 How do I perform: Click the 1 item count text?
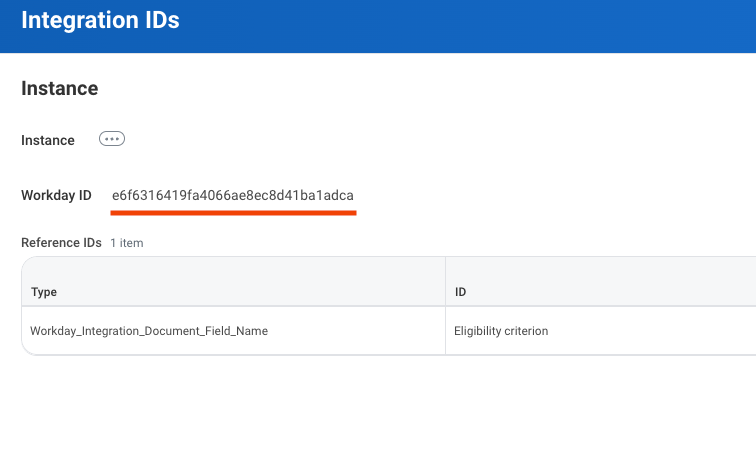point(127,243)
